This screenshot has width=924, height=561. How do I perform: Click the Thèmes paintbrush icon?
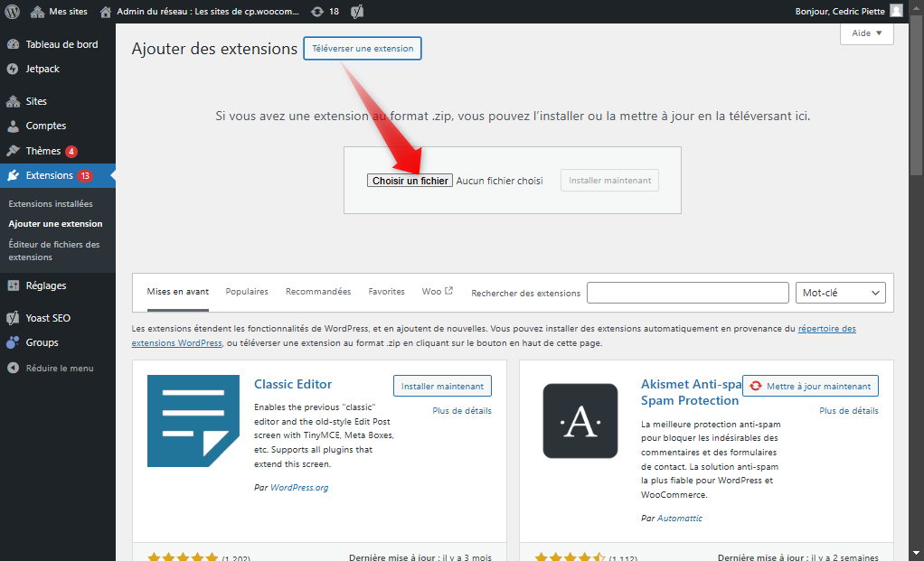point(13,151)
